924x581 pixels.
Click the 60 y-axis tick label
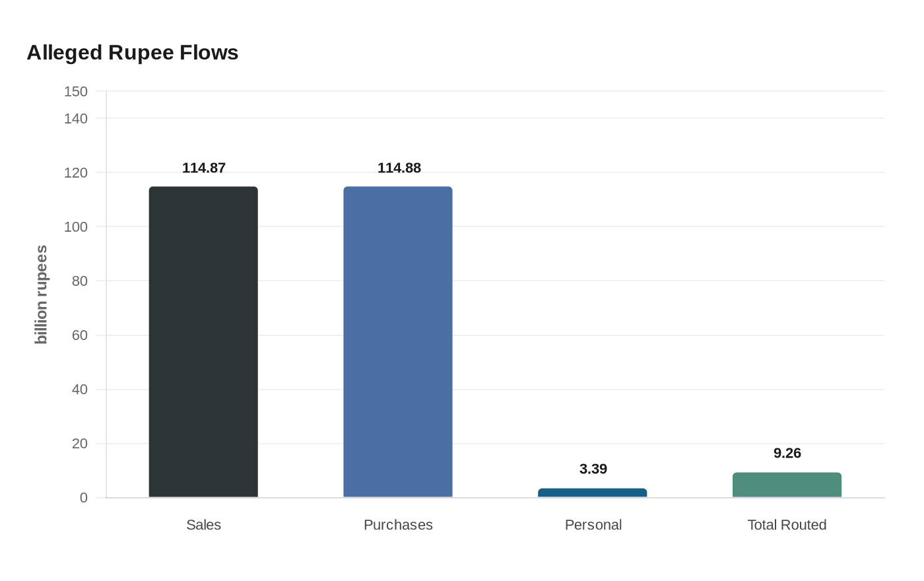(x=80, y=335)
